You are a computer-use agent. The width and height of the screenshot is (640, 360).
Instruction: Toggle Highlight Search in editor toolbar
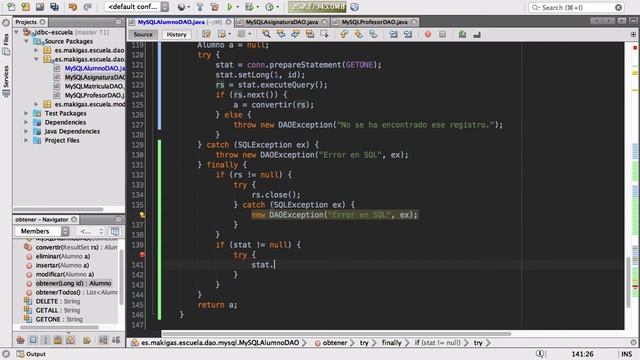310,34
